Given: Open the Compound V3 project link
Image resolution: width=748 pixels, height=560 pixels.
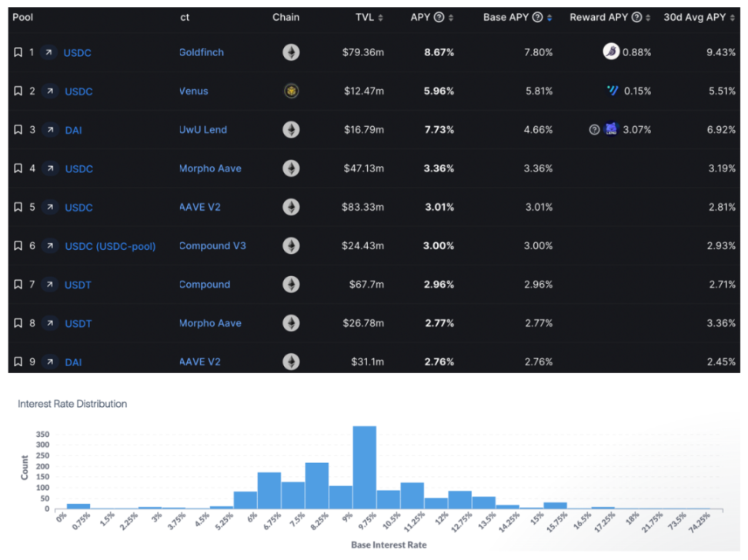Looking at the screenshot, I should click(212, 245).
